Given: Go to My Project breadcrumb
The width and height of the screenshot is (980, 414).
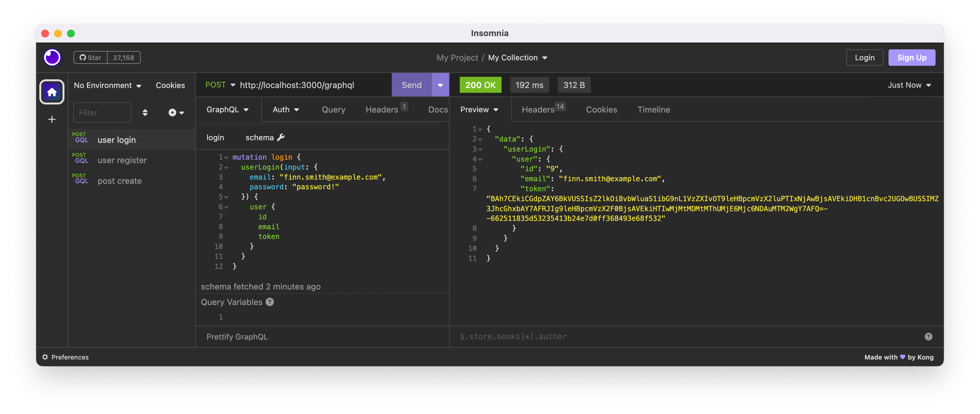Looking at the screenshot, I should 457,57.
